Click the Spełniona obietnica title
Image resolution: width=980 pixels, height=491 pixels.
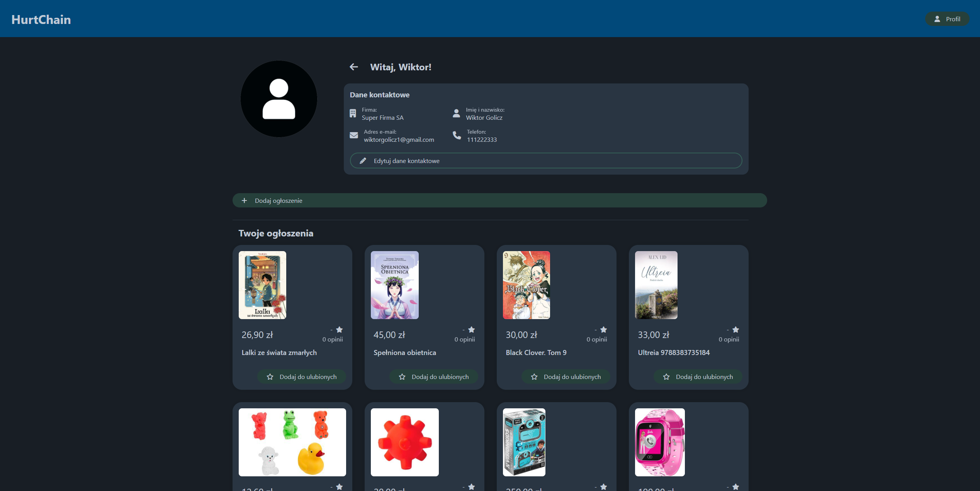pyautogui.click(x=405, y=352)
